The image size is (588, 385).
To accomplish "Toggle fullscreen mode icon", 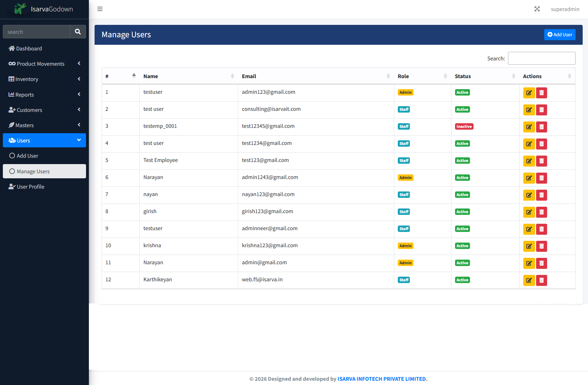I will [x=537, y=9].
